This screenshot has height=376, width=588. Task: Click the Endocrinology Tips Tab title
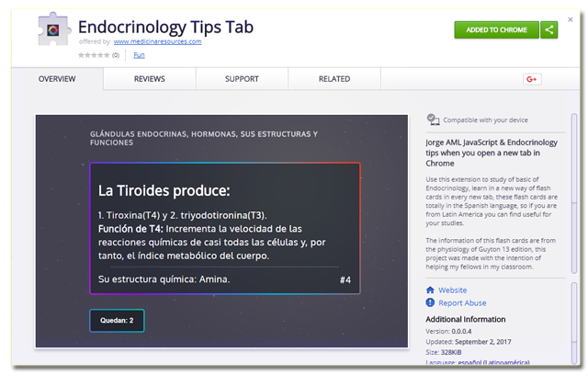pyautogui.click(x=165, y=27)
